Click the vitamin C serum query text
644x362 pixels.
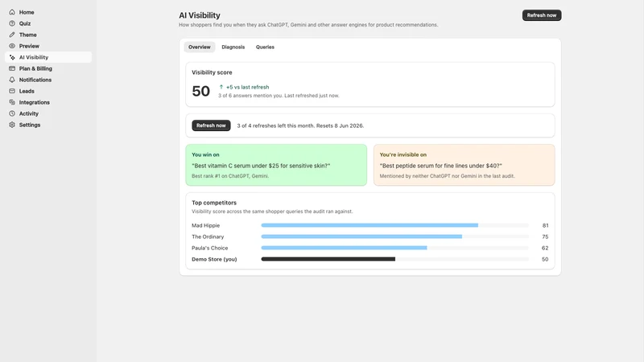(x=261, y=166)
